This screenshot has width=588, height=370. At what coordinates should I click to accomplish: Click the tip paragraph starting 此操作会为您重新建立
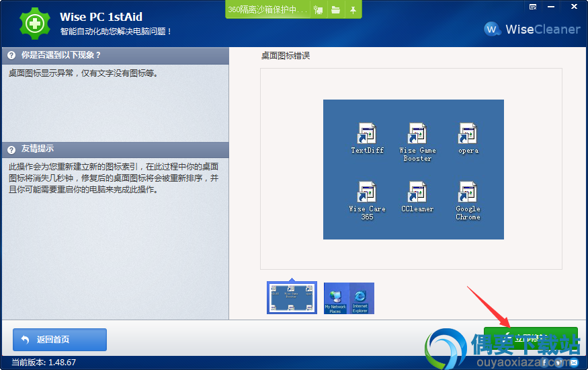point(114,178)
